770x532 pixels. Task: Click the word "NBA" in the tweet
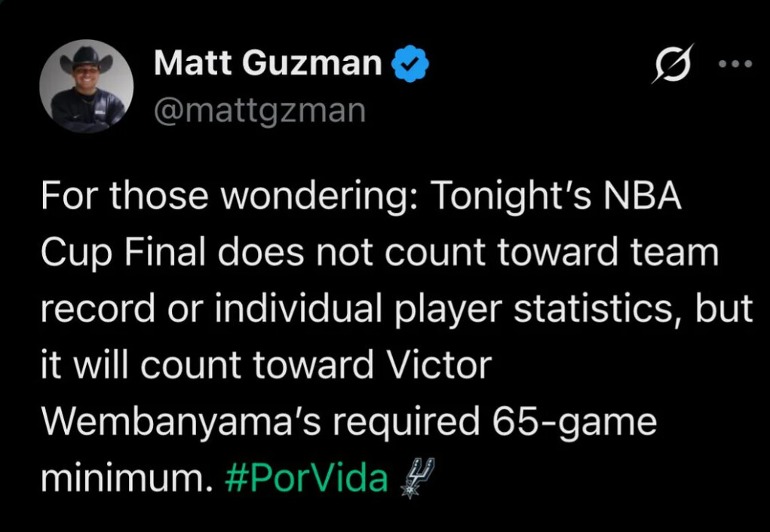click(x=643, y=197)
